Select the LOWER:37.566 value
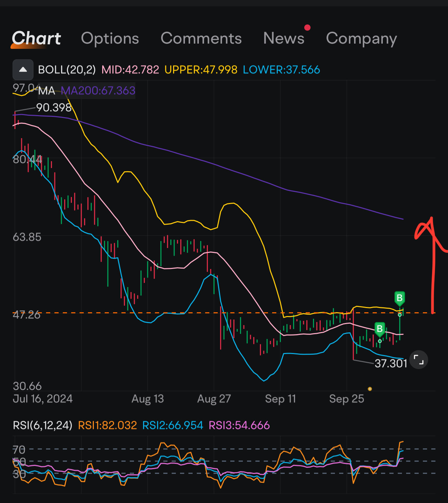Image resolution: width=448 pixels, height=503 pixels. (281, 70)
